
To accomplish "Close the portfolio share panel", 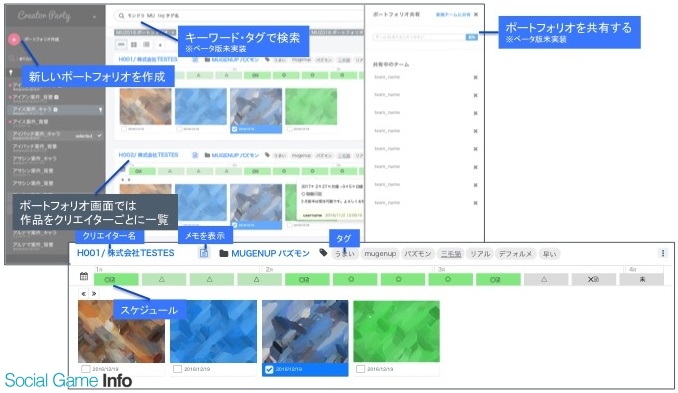I will pos(476,15).
